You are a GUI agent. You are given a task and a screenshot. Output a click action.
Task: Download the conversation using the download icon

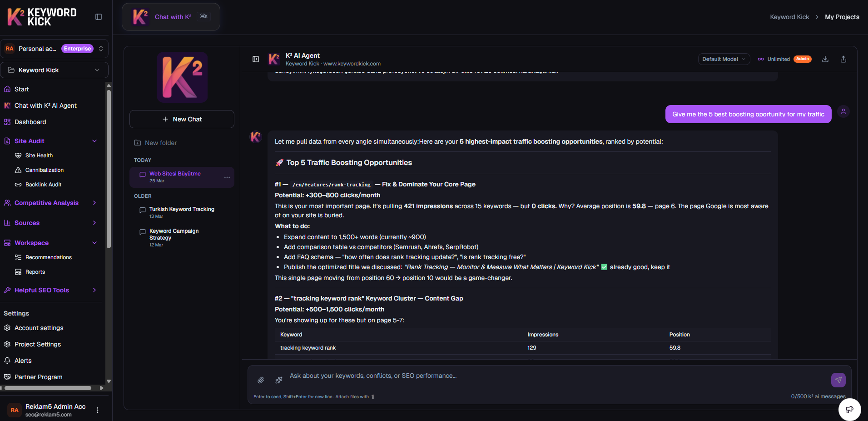pyautogui.click(x=825, y=59)
